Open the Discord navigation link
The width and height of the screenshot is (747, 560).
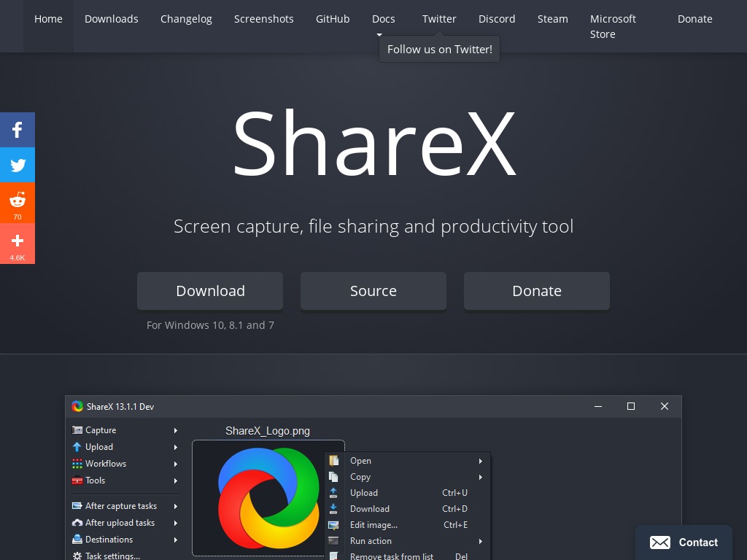(x=497, y=19)
